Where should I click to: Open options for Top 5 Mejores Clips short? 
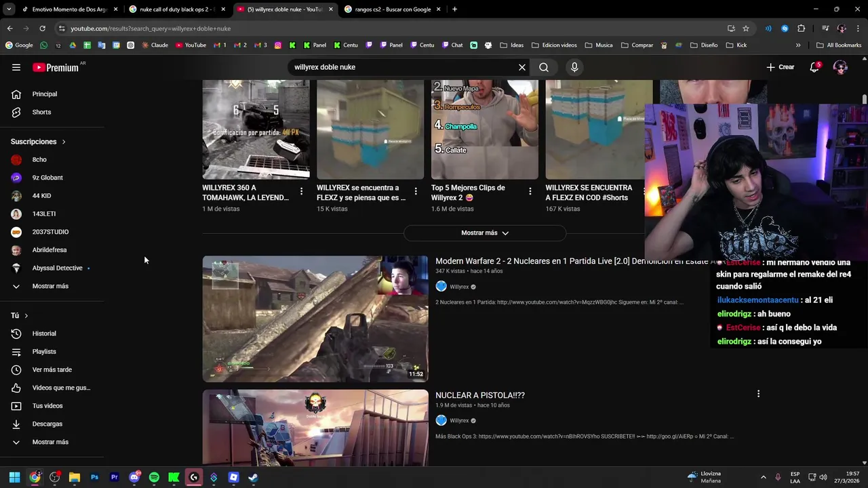coord(530,192)
